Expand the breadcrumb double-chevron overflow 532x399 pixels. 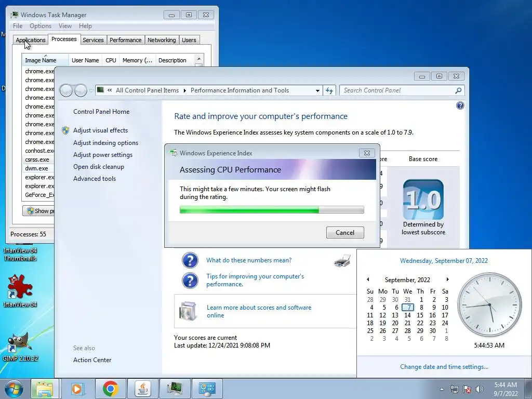coord(110,90)
